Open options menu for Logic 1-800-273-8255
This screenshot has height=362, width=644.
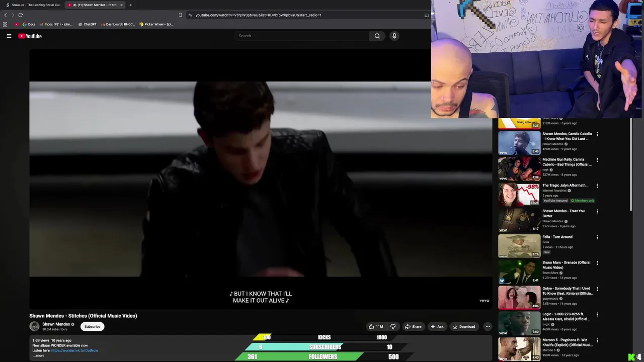pyautogui.click(x=597, y=314)
